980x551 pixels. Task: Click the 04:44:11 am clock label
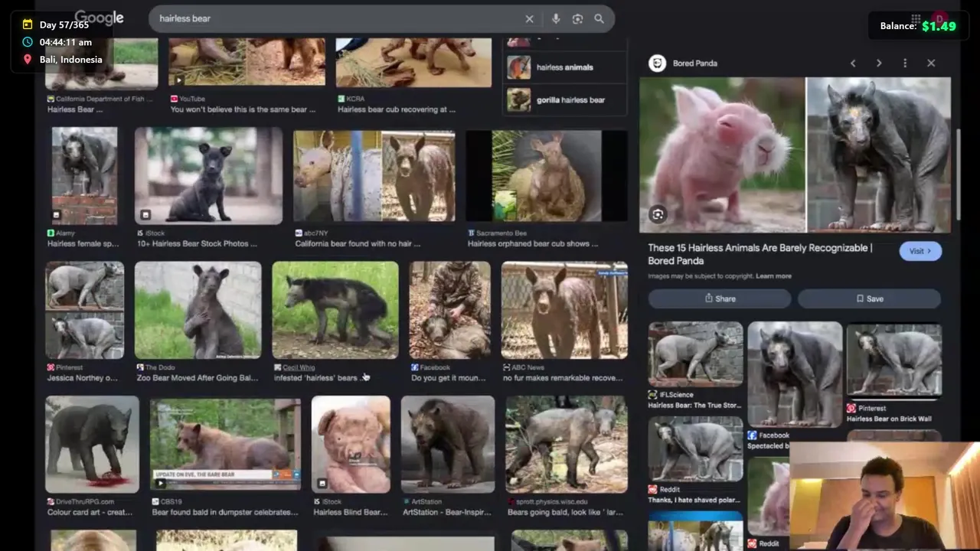(66, 42)
